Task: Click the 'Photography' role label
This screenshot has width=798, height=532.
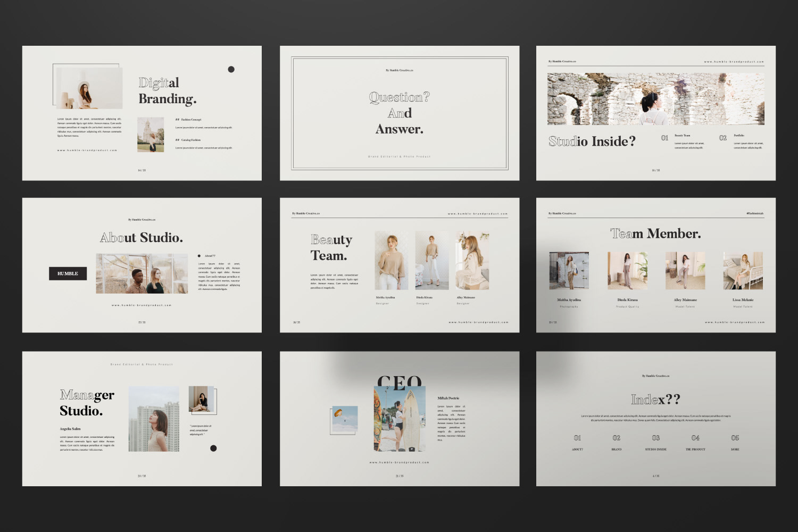Action: pos(569,306)
